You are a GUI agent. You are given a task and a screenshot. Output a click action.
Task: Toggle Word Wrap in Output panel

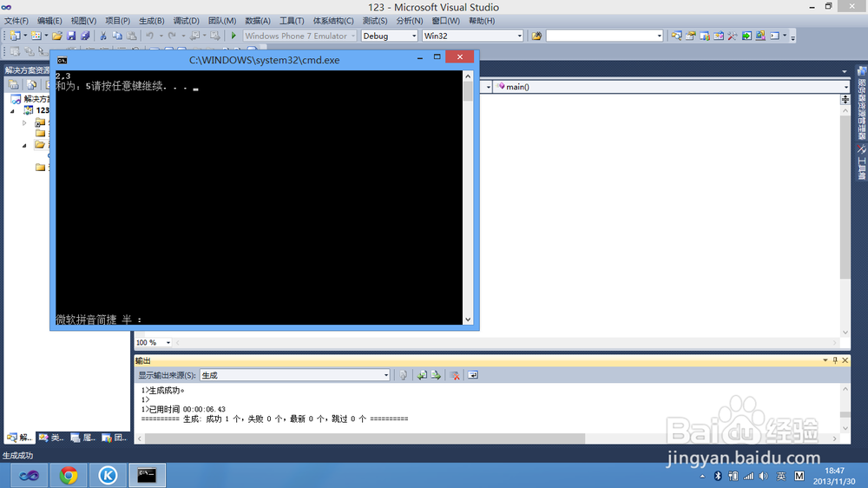(473, 376)
